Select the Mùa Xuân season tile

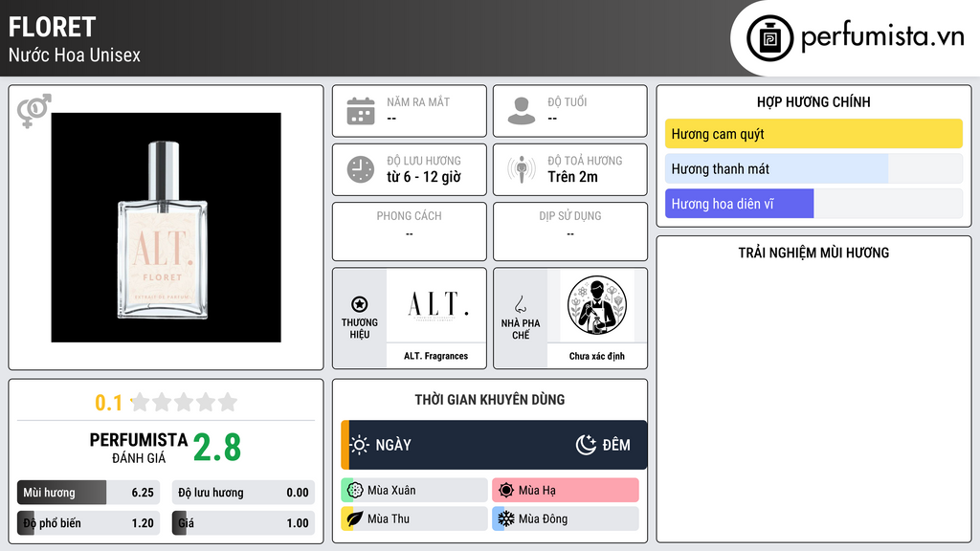pos(414,491)
